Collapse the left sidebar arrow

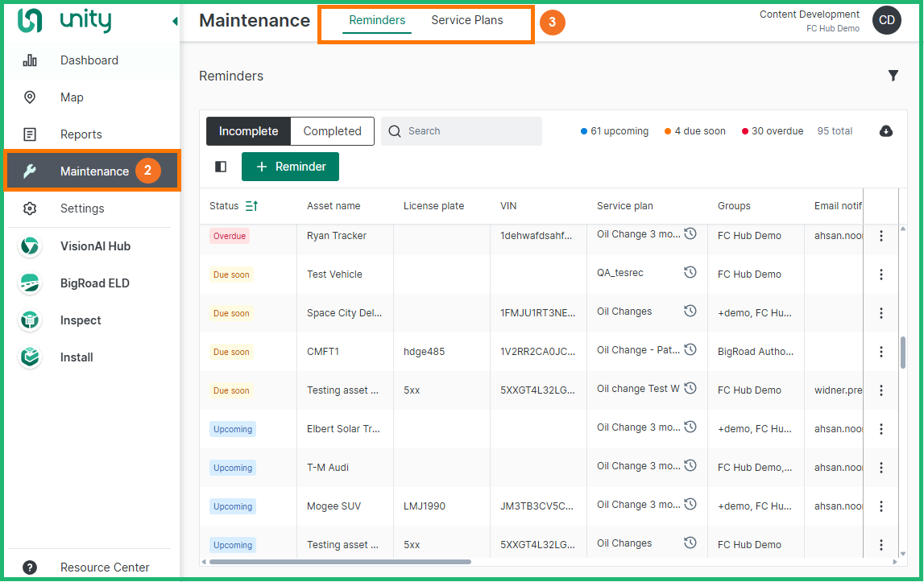175,22
